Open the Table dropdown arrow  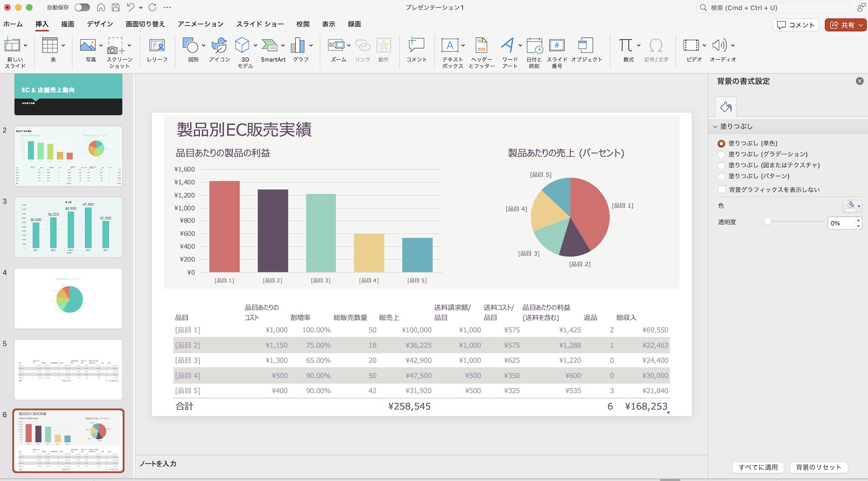click(x=63, y=45)
